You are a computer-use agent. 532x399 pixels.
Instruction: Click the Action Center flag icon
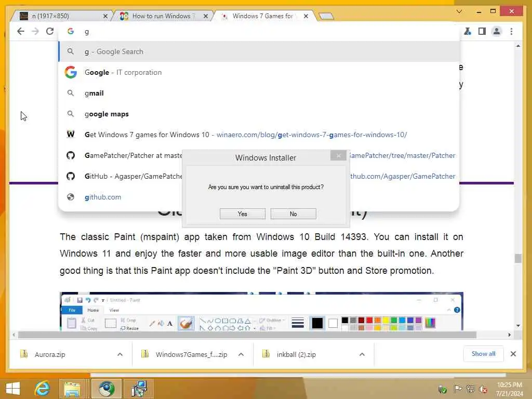click(x=458, y=389)
